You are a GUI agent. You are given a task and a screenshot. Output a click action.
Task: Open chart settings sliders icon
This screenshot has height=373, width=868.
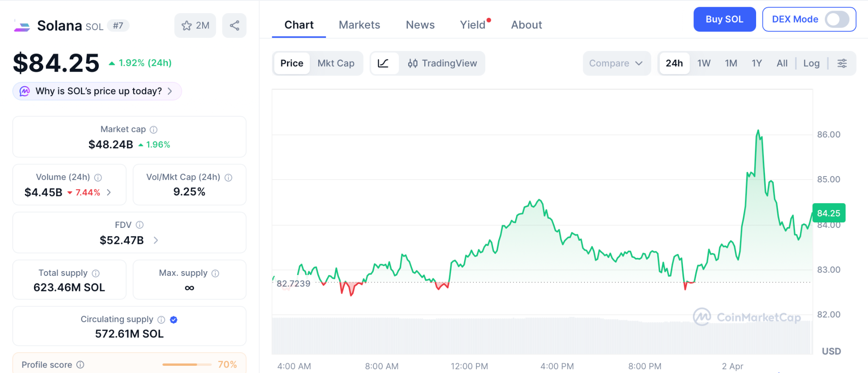[842, 63]
